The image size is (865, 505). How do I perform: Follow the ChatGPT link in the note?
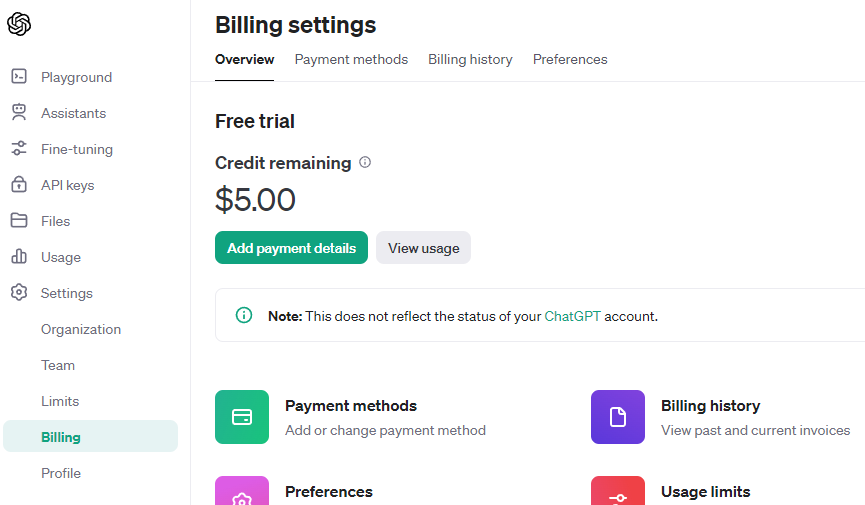(x=573, y=316)
